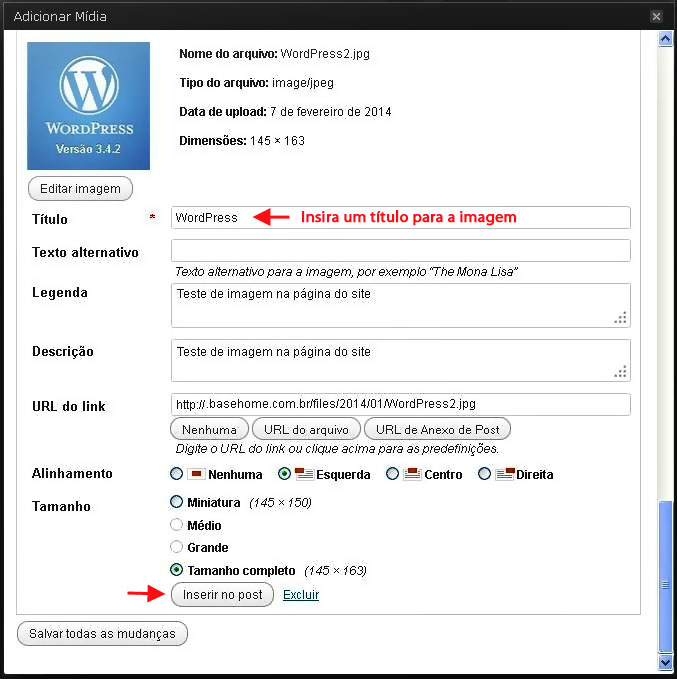Screen dimensions: 677x679
Task: Select Nenhuma alignment radio button
Action: coord(176,474)
